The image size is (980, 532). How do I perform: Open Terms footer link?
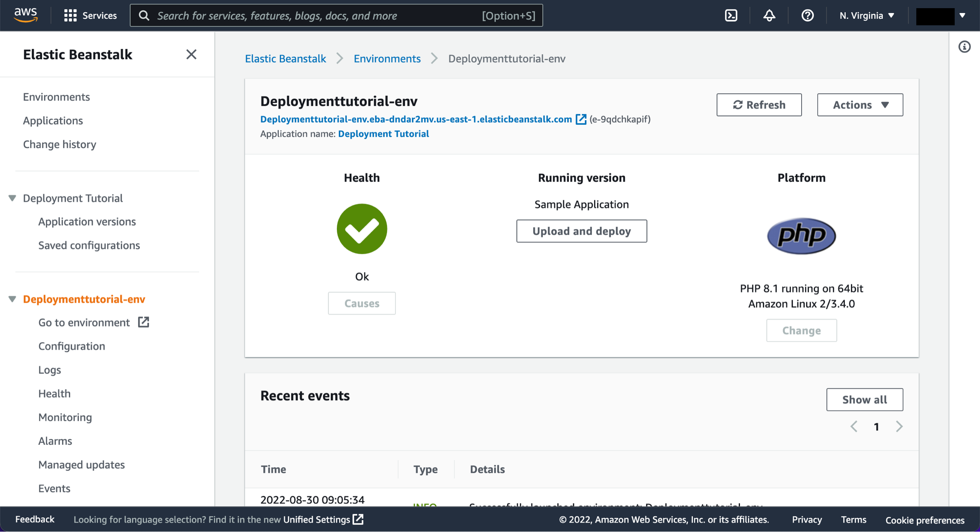point(853,519)
